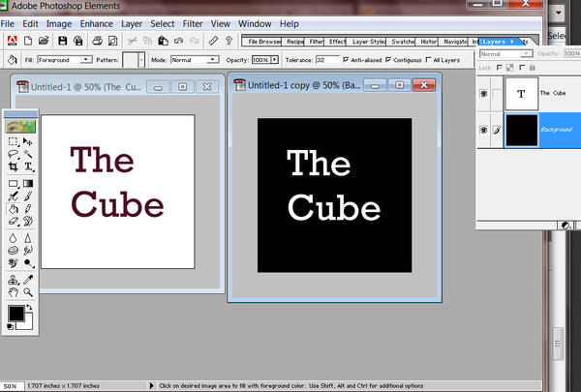Click the Open folder icon in toolbar
The image size is (581, 392).
point(45,41)
